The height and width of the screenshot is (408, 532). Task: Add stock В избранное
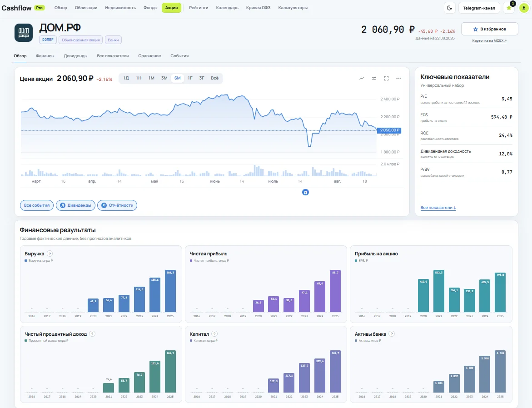click(x=490, y=29)
